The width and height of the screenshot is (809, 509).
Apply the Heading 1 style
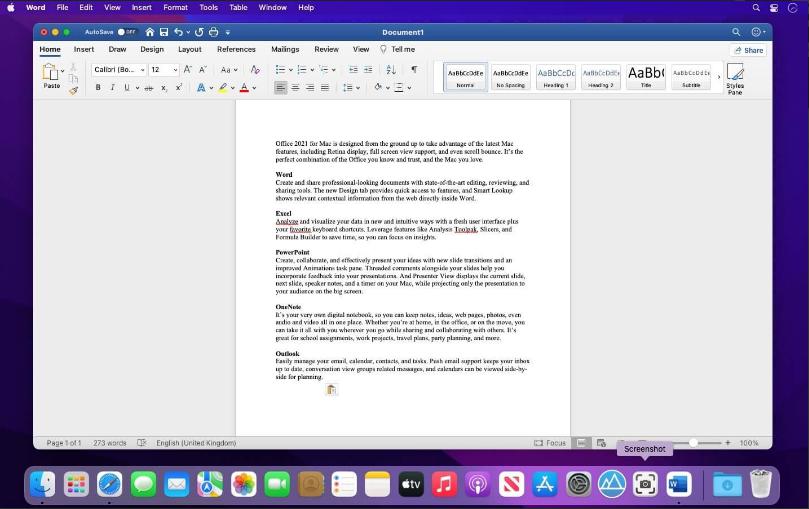[x=556, y=77]
